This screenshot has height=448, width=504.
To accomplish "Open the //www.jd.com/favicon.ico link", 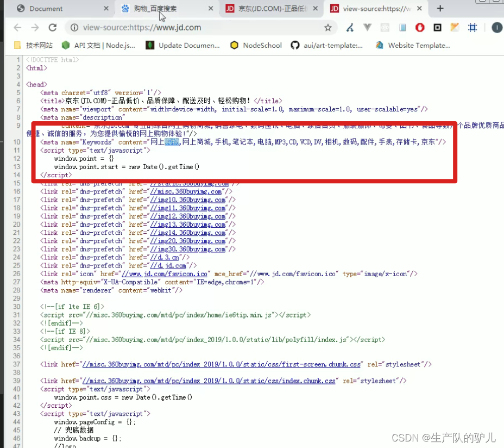I will pyautogui.click(x=164, y=274).
